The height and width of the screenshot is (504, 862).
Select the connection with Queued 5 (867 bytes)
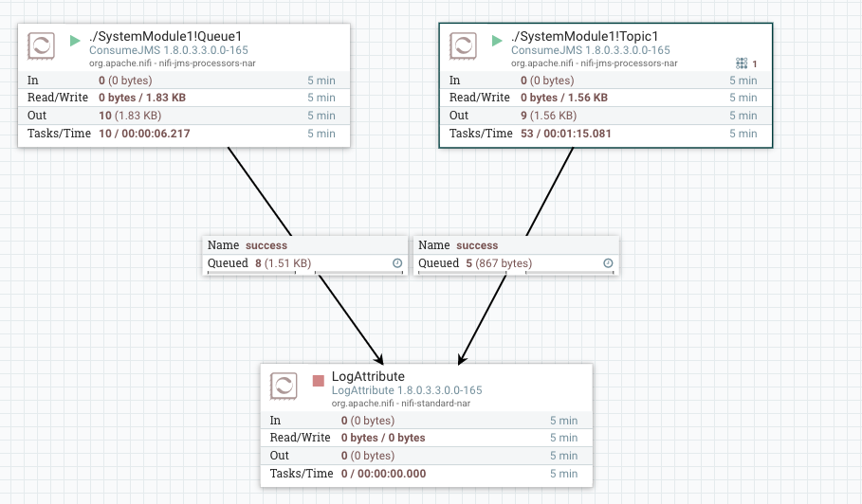(516, 255)
